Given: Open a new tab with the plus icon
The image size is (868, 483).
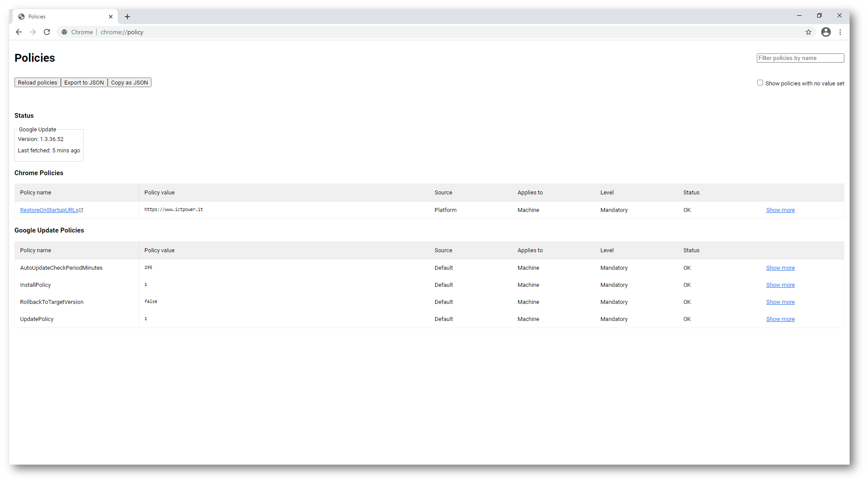Looking at the screenshot, I should tap(127, 17).
